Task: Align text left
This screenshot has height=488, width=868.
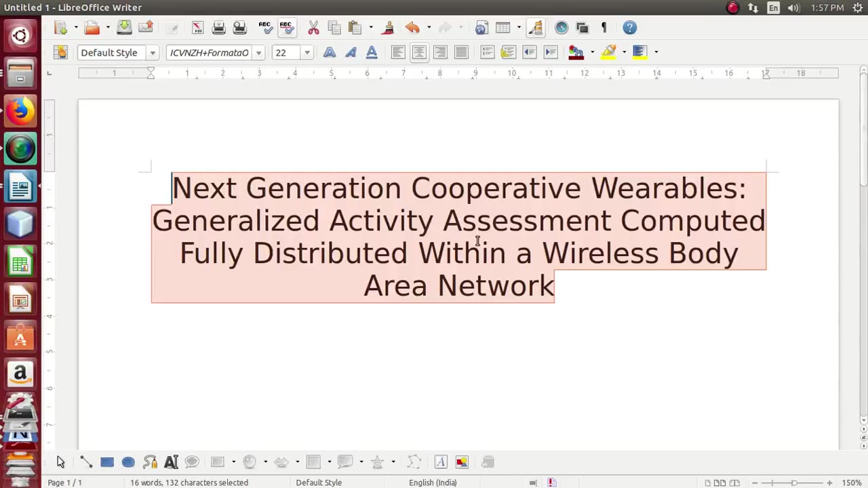Action: [x=398, y=52]
